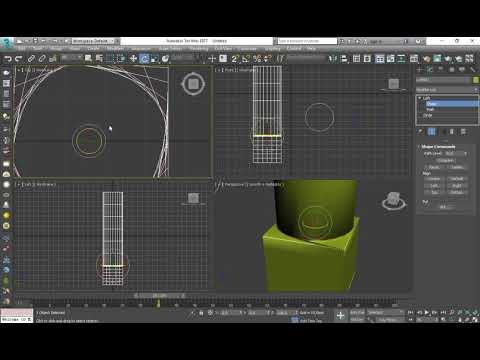Click the Compare button in Shape Commands

point(446,160)
